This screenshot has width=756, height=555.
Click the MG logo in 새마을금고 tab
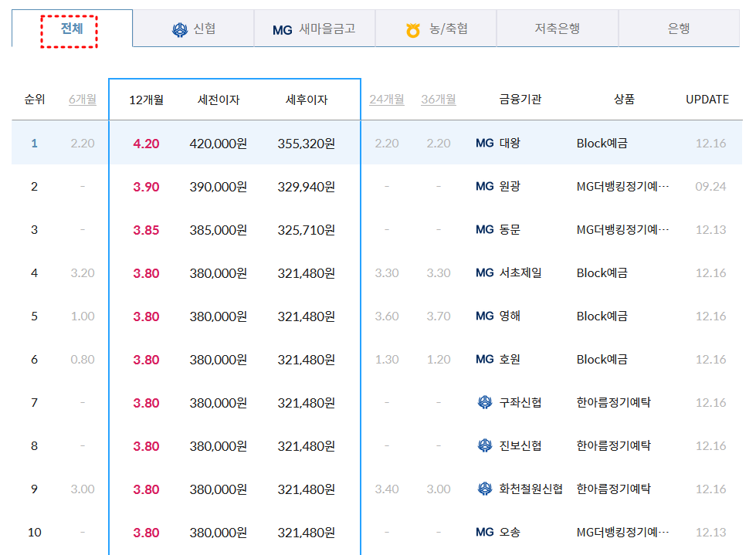[282, 30]
